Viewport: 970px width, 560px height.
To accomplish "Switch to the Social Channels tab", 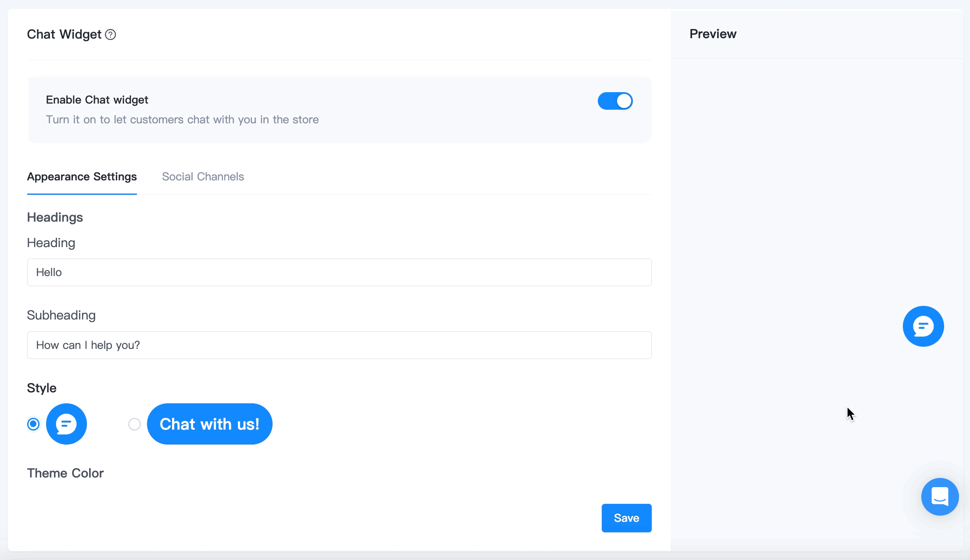I will coord(203,176).
